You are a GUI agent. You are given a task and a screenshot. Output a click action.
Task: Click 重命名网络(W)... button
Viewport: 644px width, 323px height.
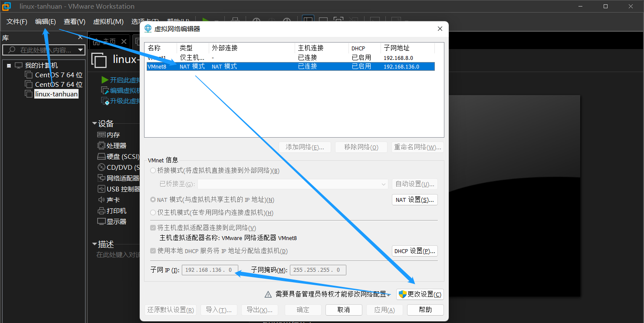417,147
